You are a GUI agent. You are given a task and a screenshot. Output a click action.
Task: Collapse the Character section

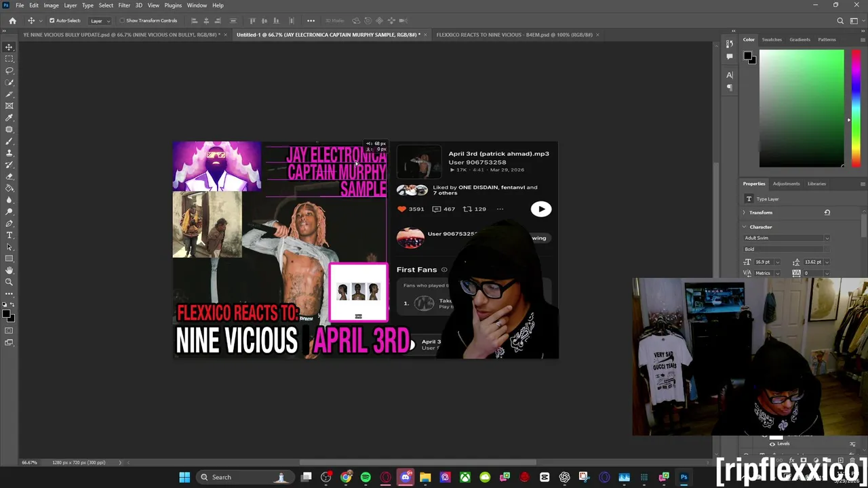(x=745, y=227)
